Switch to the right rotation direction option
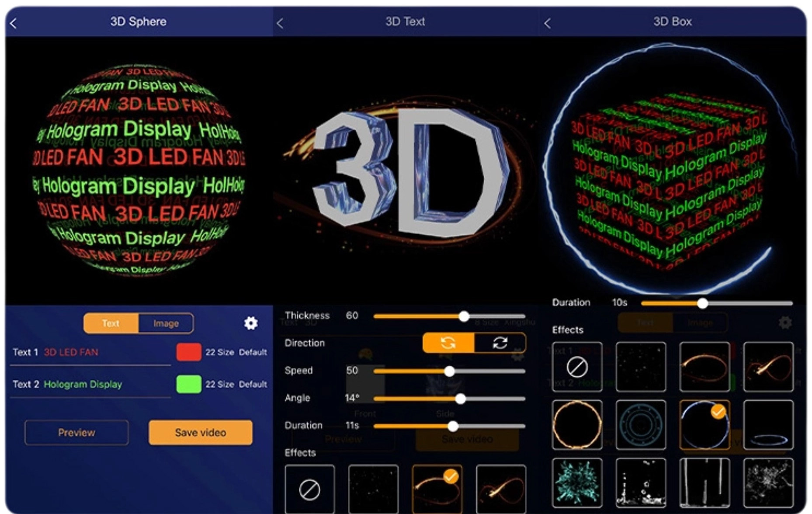Screen dimensions: 812x514 (500, 343)
